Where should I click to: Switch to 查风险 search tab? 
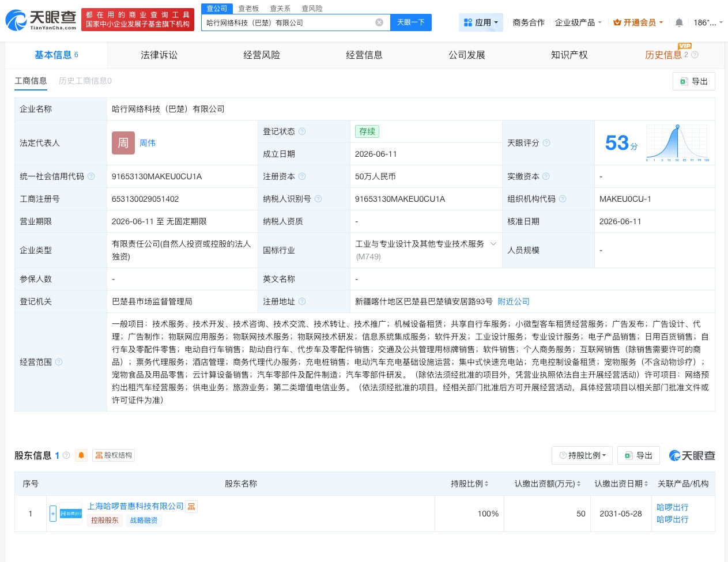pyautogui.click(x=312, y=9)
